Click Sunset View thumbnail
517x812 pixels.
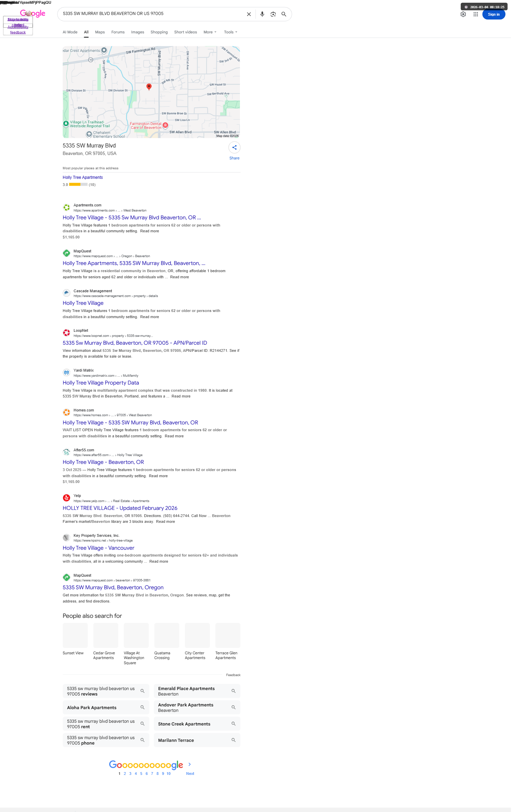point(75,635)
